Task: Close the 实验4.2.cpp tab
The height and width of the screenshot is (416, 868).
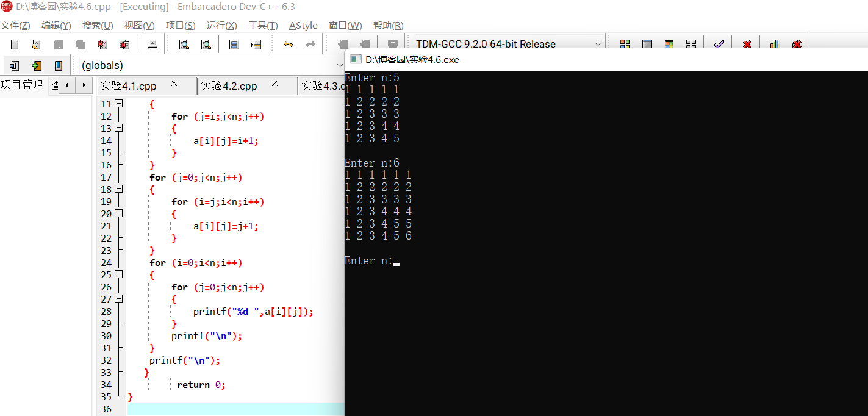Action: coord(275,84)
